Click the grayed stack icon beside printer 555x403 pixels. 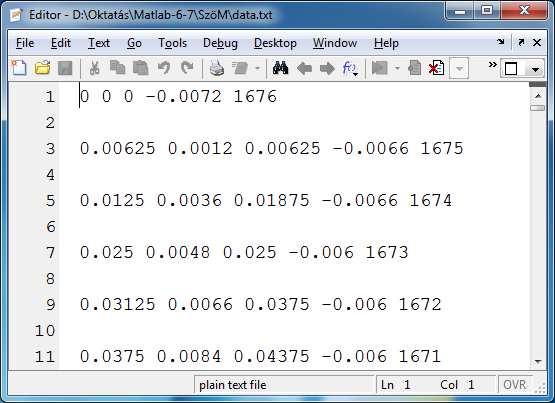tap(240, 68)
